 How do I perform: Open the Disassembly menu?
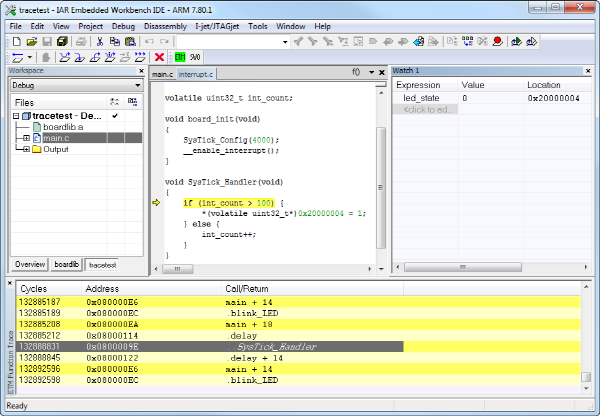(x=164, y=25)
